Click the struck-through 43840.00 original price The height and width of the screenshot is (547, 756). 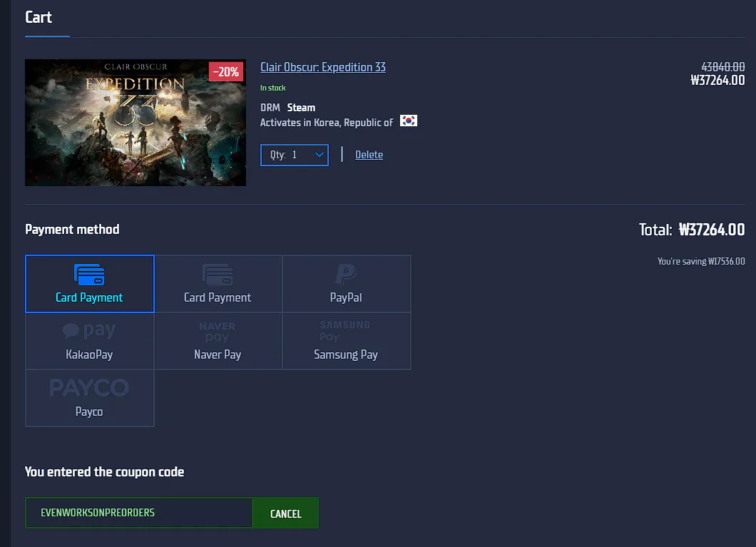coord(722,67)
